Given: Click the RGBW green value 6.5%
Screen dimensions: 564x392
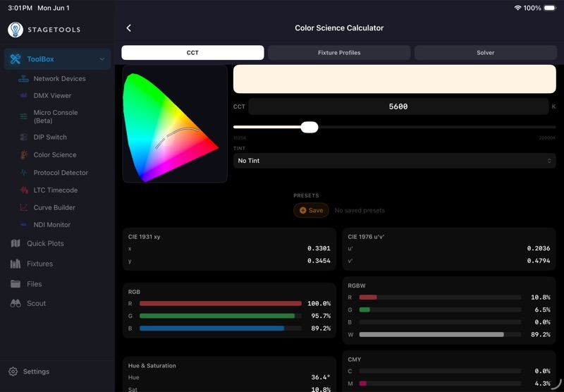Looking at the screenshot, I should (x=542, y=310).
